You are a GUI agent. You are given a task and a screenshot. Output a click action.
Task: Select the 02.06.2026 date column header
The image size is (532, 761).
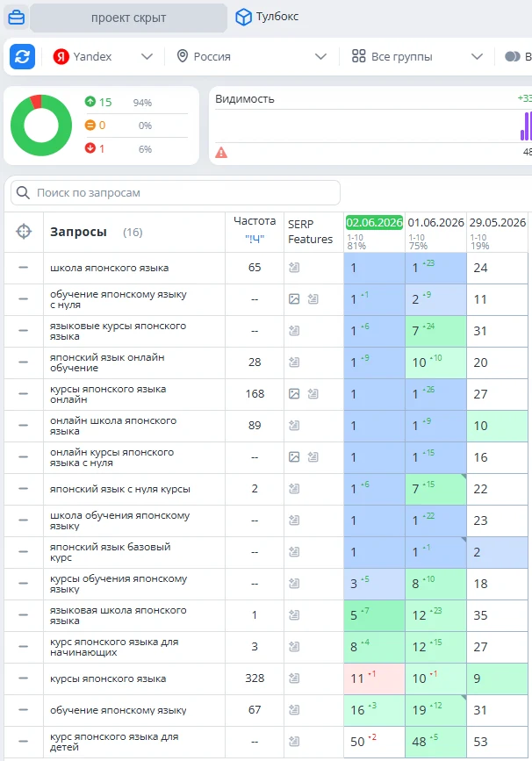coord(374,223)
